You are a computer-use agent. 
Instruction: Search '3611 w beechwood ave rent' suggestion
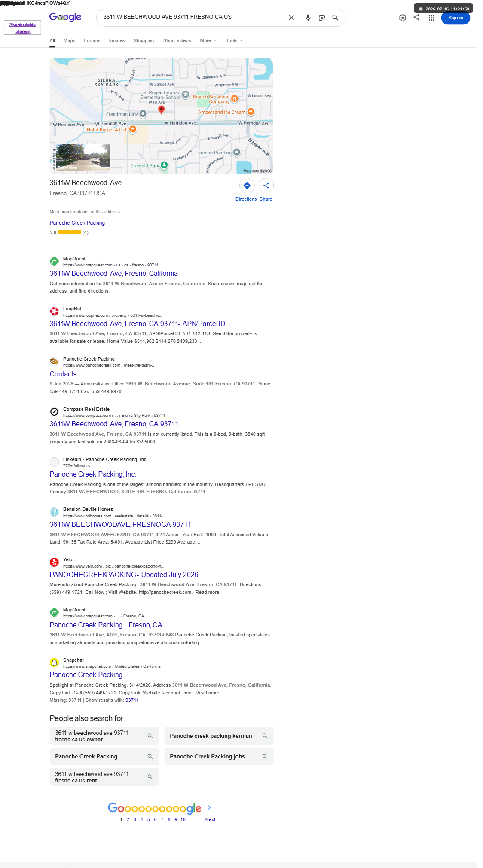pyautogui.click(x=104, y=777)
